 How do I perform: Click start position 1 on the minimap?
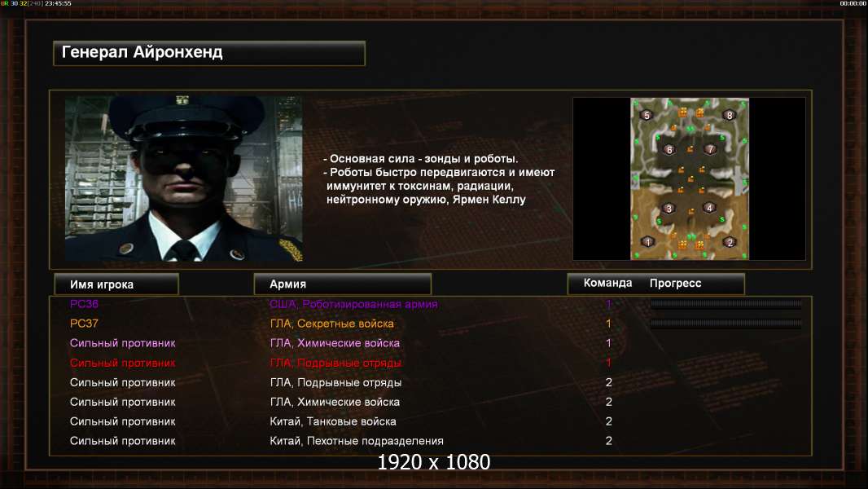click(647, 242)
